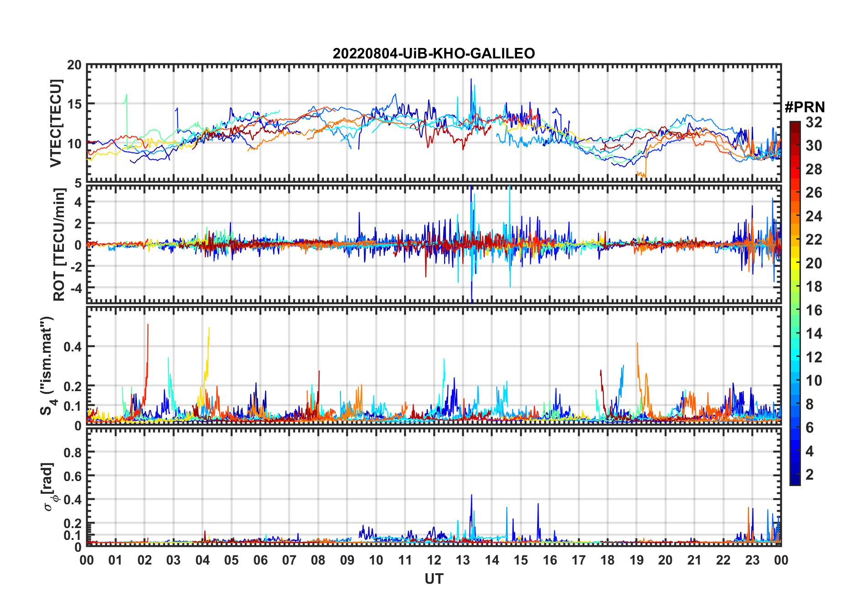Click x-axis tick label 18
This screenshot has height=607, width=868.
[x=607, y=560]
